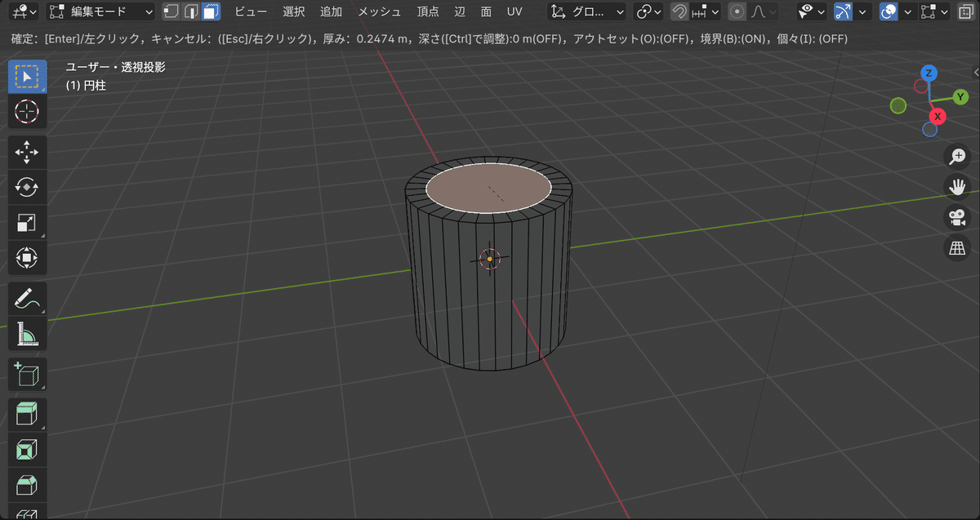Open the 編集モード mode dropdown
980x520 pixels.
pyautogui.click(x=100, y=11)
